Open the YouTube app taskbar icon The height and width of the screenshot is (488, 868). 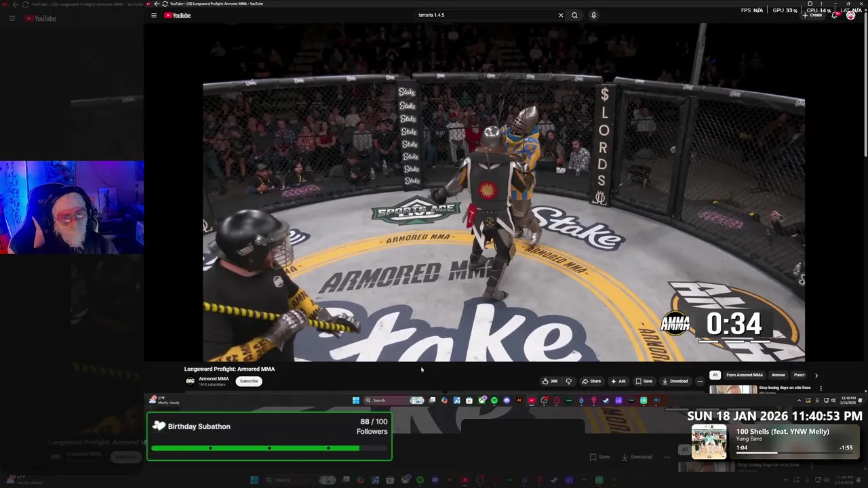click(x=532, y=400)
